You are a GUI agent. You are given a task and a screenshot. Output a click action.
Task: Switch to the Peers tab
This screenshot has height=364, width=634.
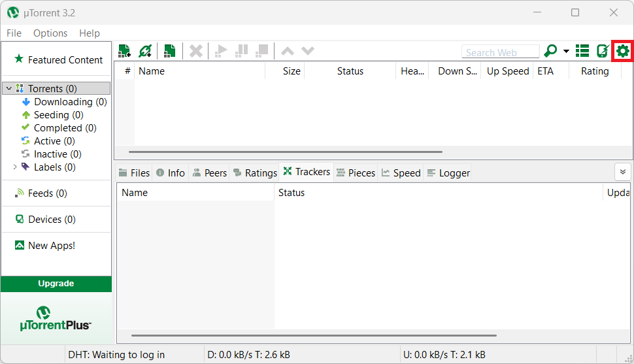209,173
